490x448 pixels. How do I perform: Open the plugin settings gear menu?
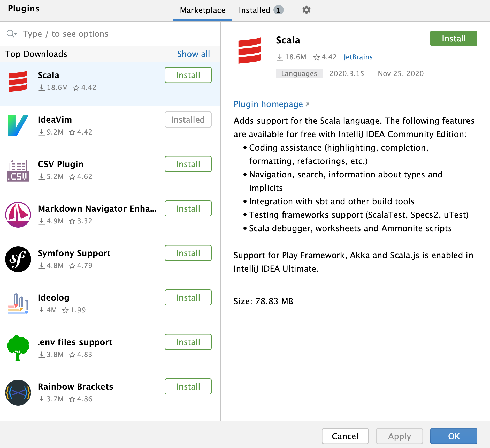coord(306,10)
